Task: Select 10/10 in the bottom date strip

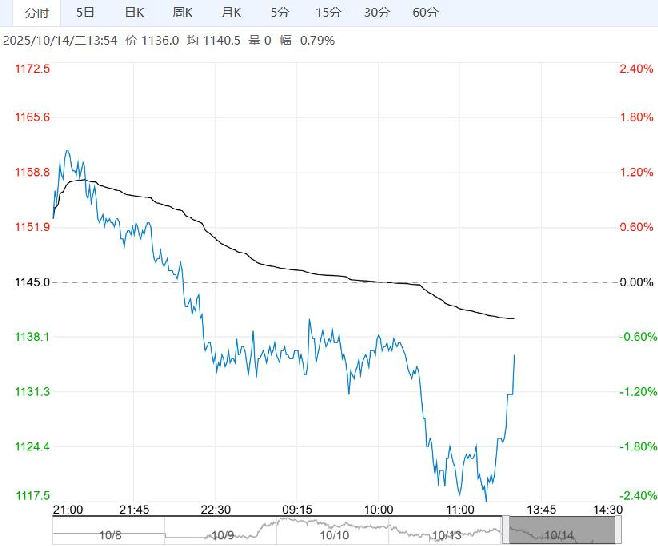Action: point(333,533)
